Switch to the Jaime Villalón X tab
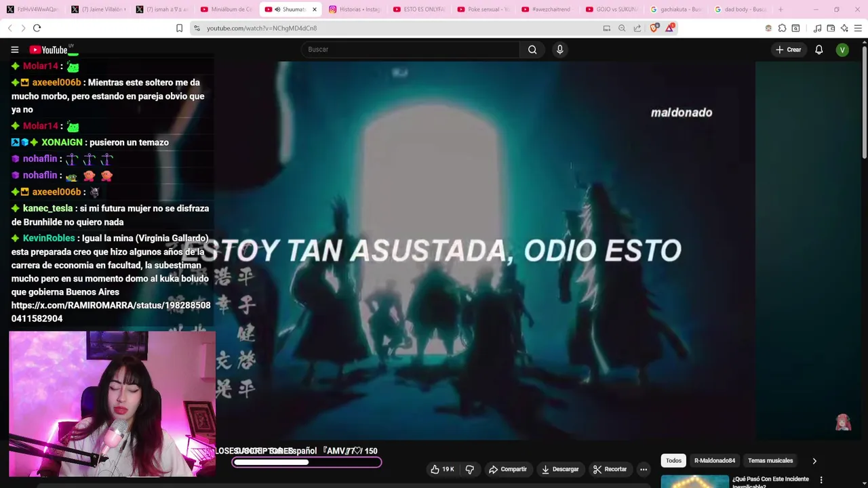The width and height of the screenshot is (868, 488). pos(97,9)
